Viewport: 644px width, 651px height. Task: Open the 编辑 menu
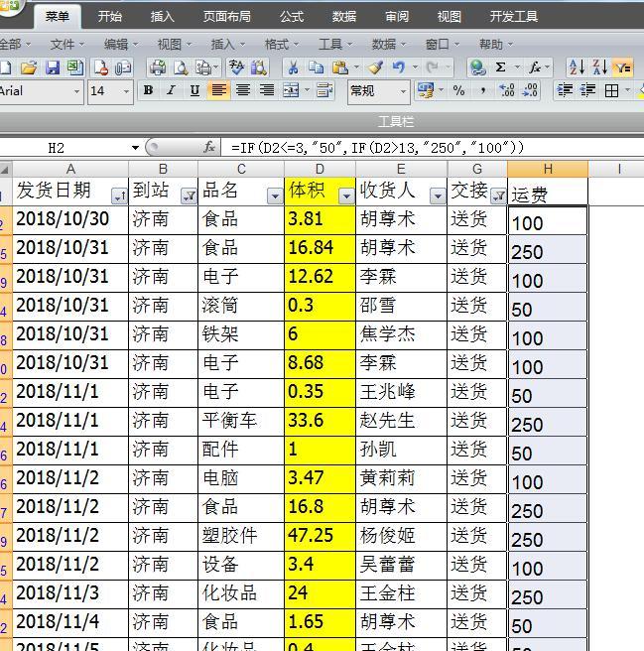pos(120,44)
